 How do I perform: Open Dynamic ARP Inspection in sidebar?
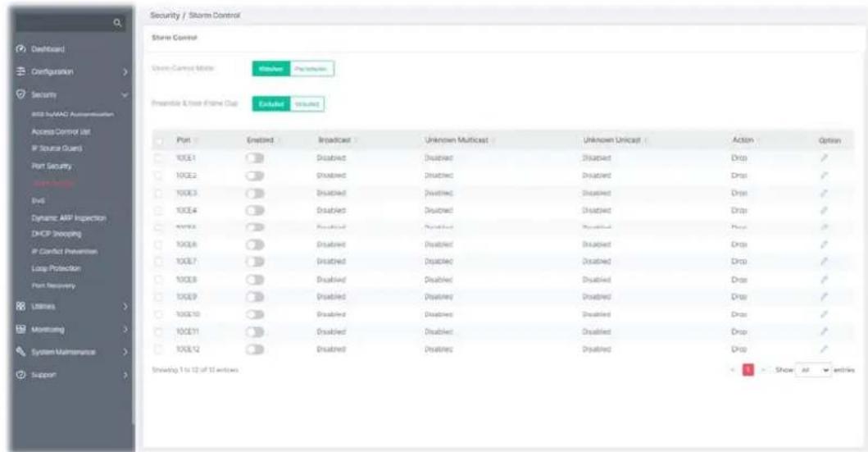69,217
